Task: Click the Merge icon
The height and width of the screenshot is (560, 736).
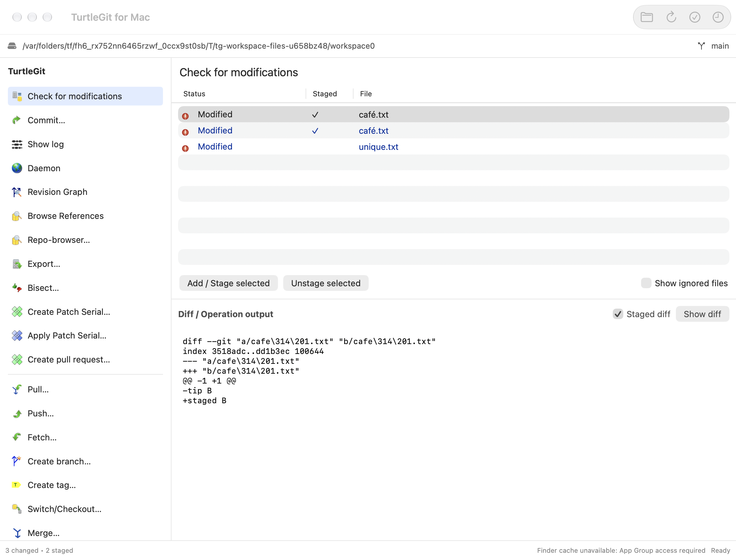Action: (x=17, y=533)
